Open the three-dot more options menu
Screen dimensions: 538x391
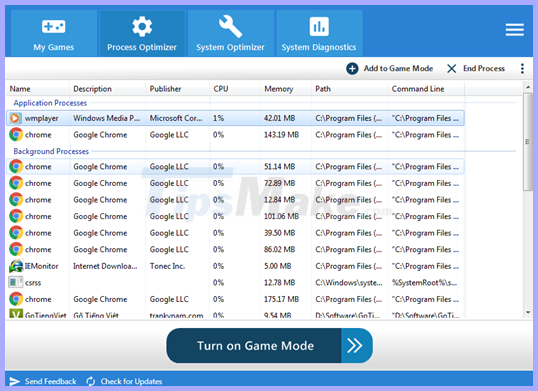[x=522, y=69]
